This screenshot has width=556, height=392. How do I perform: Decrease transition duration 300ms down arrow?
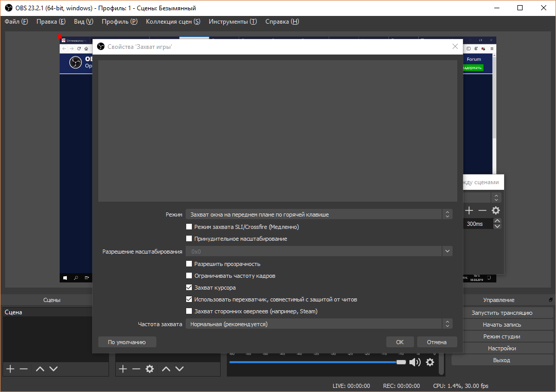497,226
